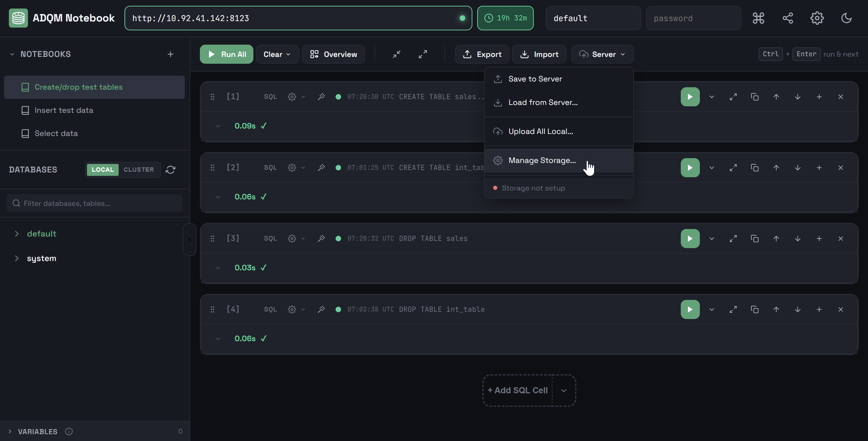Image resolution: width=868 pixels, height=441 pixels.
Task: Maximize cell [3] editor
Action: click(x=733, y=239)
